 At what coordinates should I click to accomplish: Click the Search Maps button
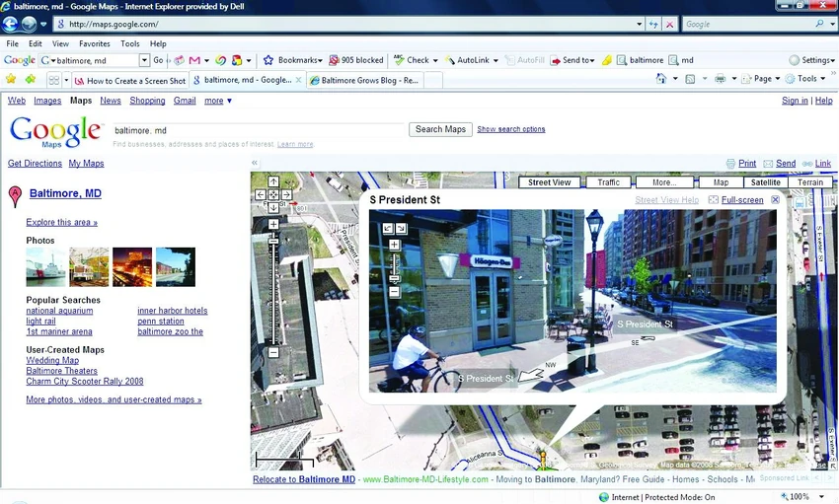tap(440, 129)
